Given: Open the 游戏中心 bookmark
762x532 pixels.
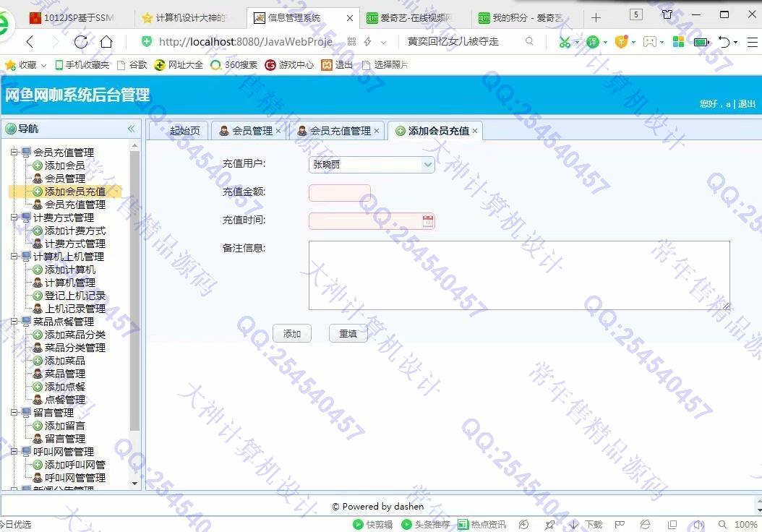Looking at the screenshot, I should tap(289, 64).
